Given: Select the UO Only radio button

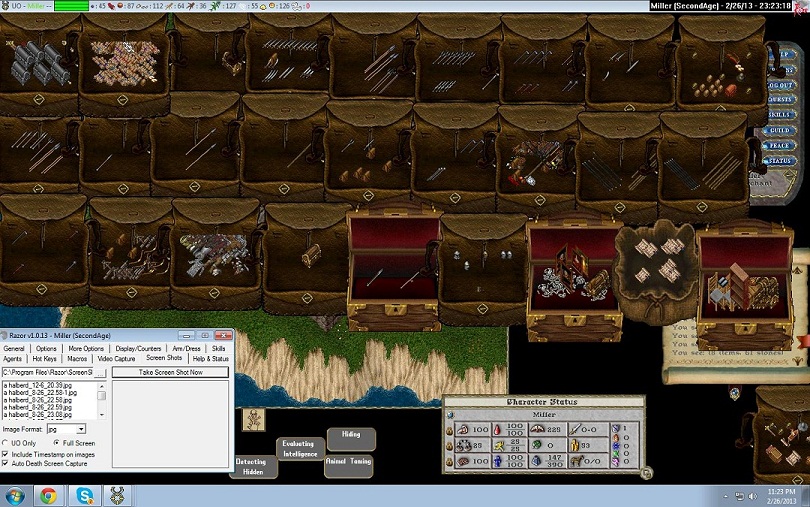Looking at the screenshot, I should pos(6,442).
